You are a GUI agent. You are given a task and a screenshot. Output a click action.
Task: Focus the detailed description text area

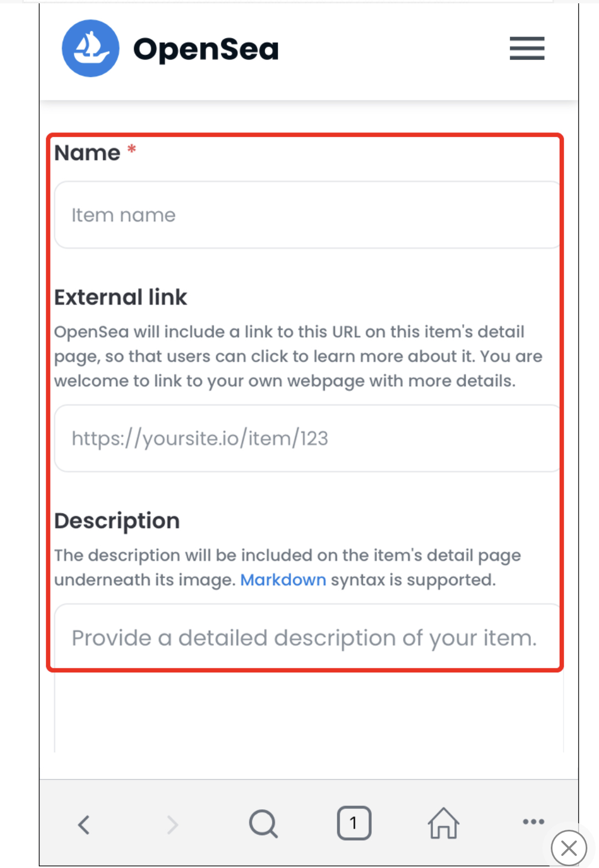tap(309, 677)
